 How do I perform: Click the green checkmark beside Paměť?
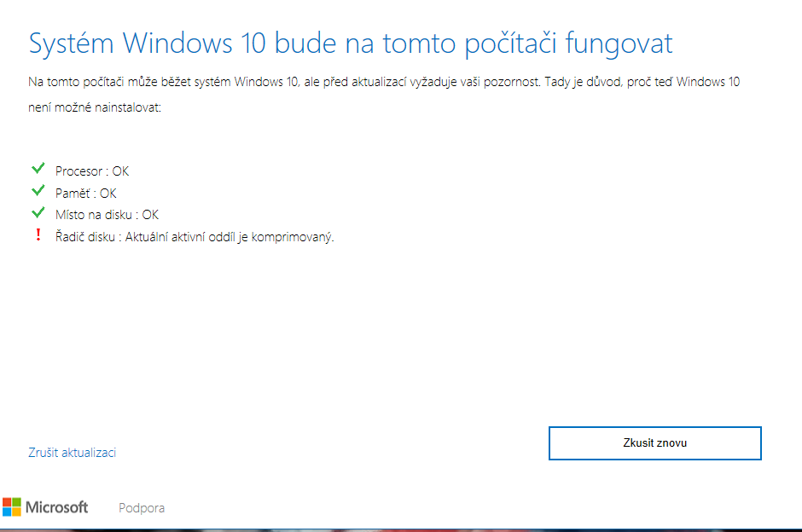(38, 191)
